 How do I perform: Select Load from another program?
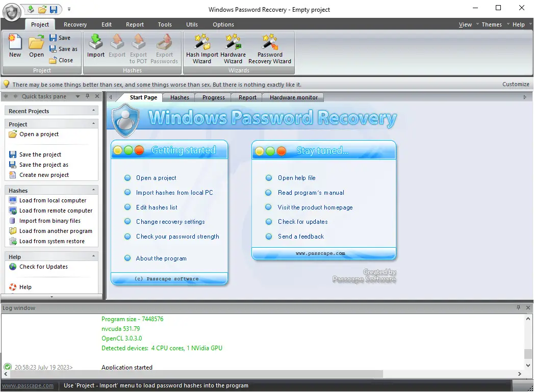tap(50, 231)
